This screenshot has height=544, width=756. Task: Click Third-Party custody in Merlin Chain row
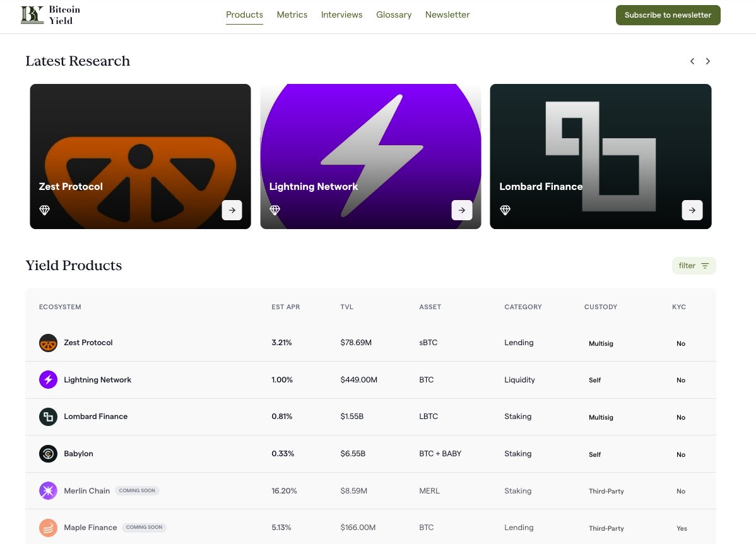point(606,491)
